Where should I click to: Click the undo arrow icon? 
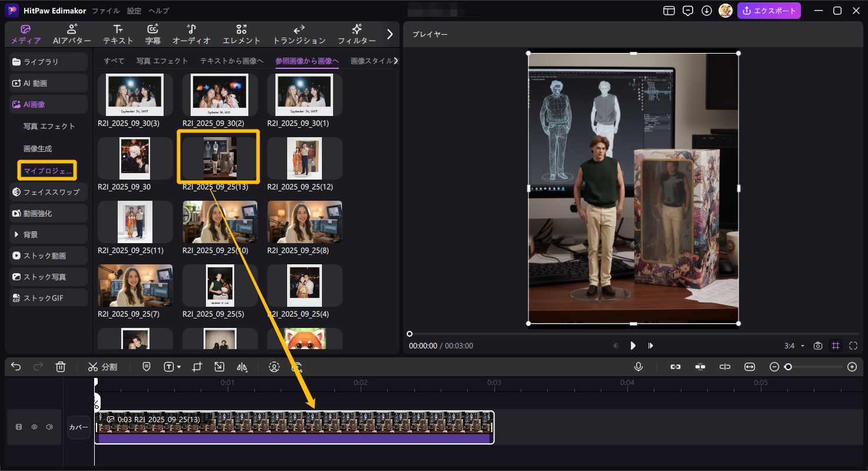click(16, 367)
